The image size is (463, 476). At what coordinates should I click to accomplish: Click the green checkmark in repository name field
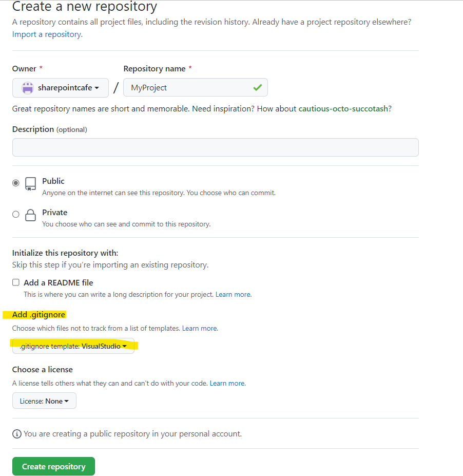click(x=257, y=88)
